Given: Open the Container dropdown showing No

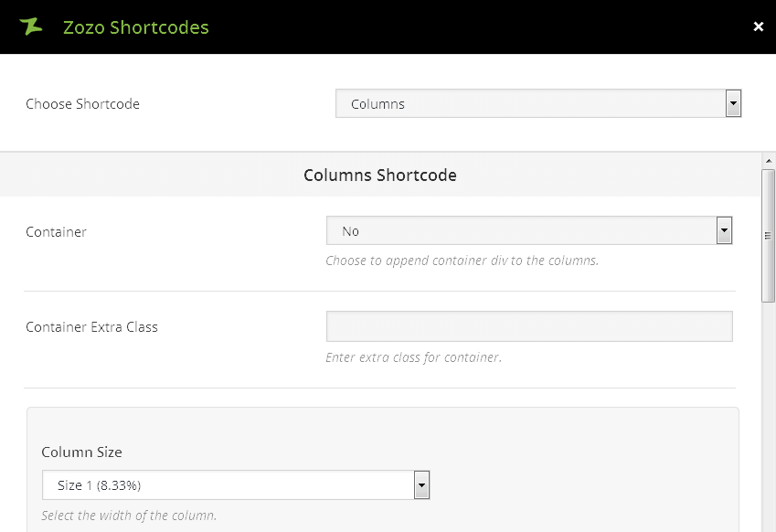Looking at the screenshot, I should (x=521, y=231).
